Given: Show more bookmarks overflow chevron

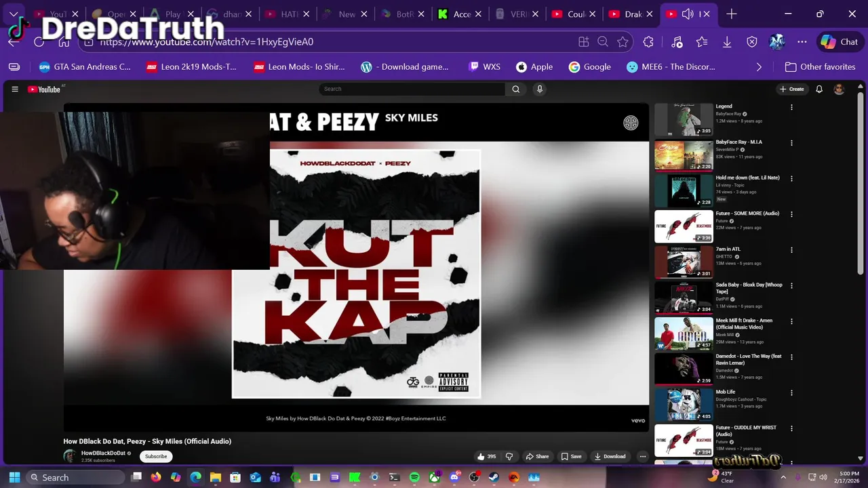Looking at the screenshot, I should pos(759,66).
